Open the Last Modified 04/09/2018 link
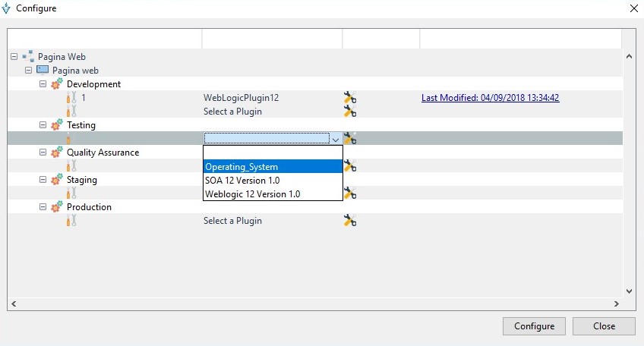 [x=490, y=98]
